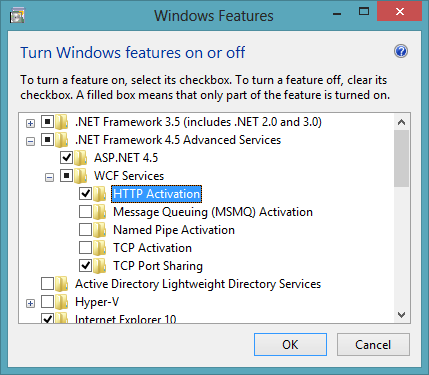
Task: Click folder icon beside ASP.NET 4.5
Action: 80,158
